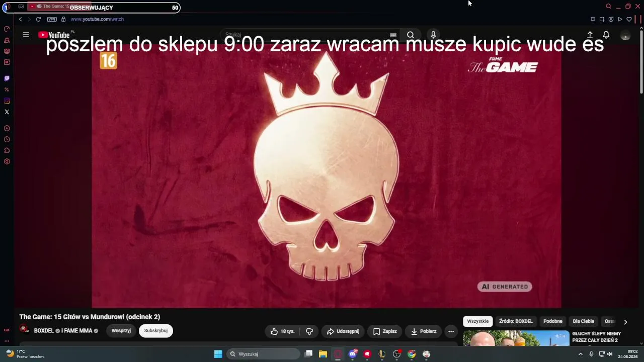Like the video with 18 tys. thumbs up
The width and height of the screenshot is (644, 362).
[282, 331]
